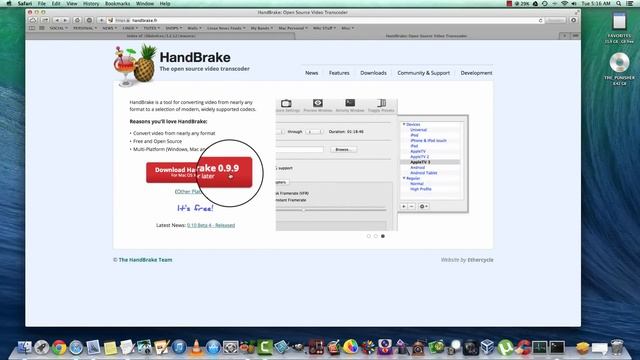Image resolution: width=640 pixels, height=360 pixels.
Task: Open the Development page
Action: [476, 73]
